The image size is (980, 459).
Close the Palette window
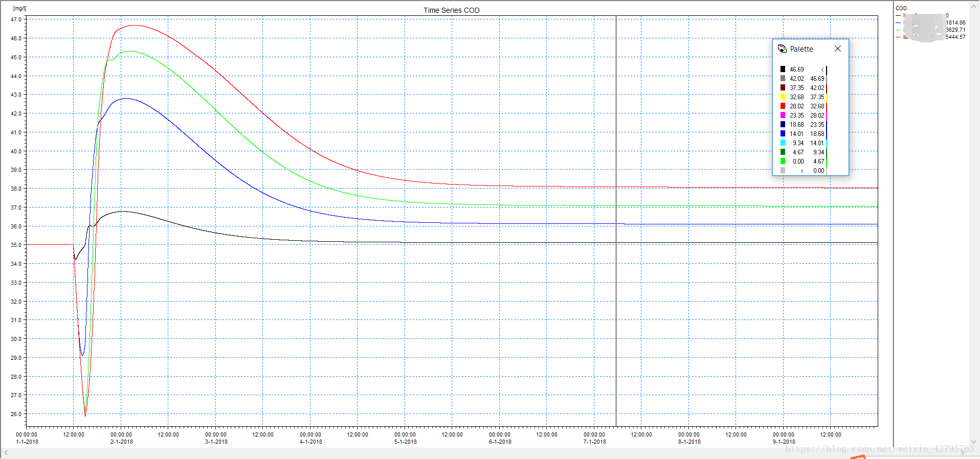838,49
